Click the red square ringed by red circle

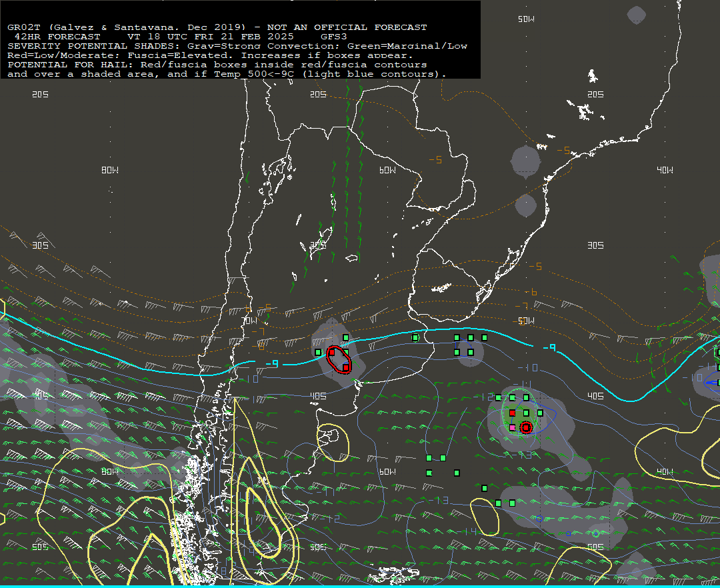pyautogui.click(x=526, y=428)
